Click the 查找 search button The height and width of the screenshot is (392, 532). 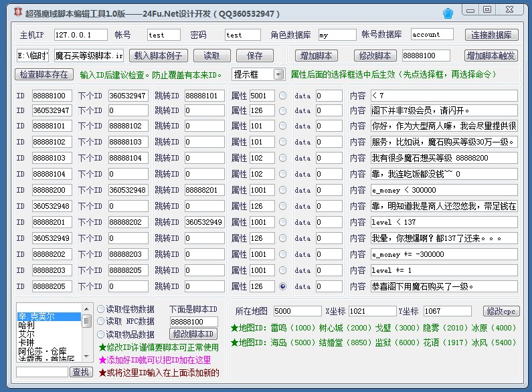(81, 372)
